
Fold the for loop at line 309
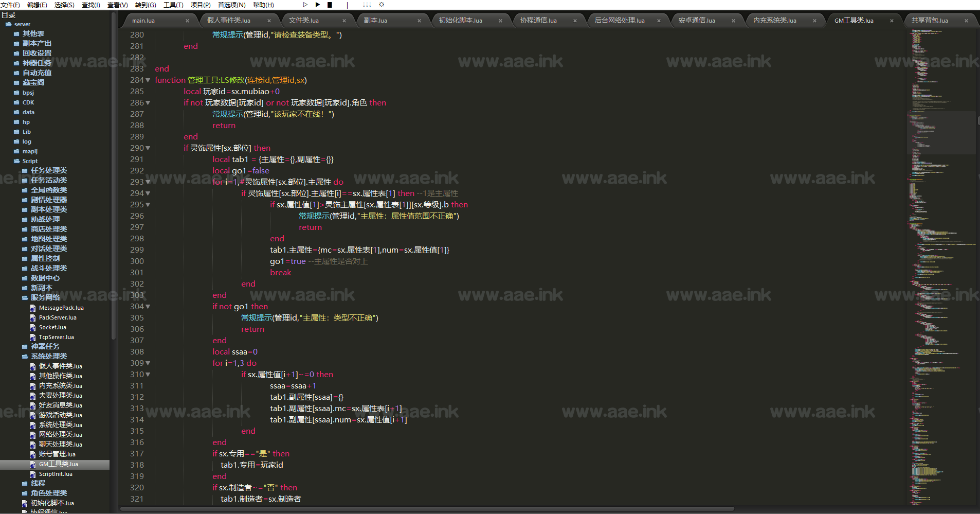pos(148,363)
